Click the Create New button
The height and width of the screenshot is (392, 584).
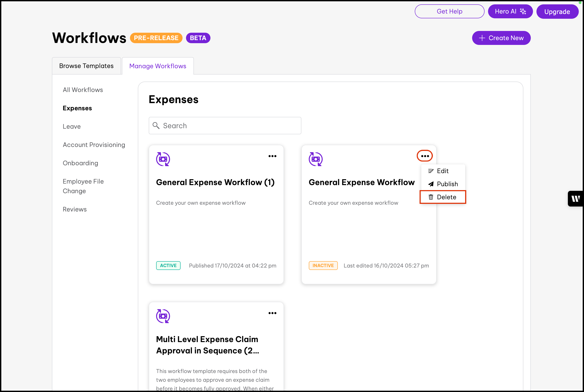(501, 38)
